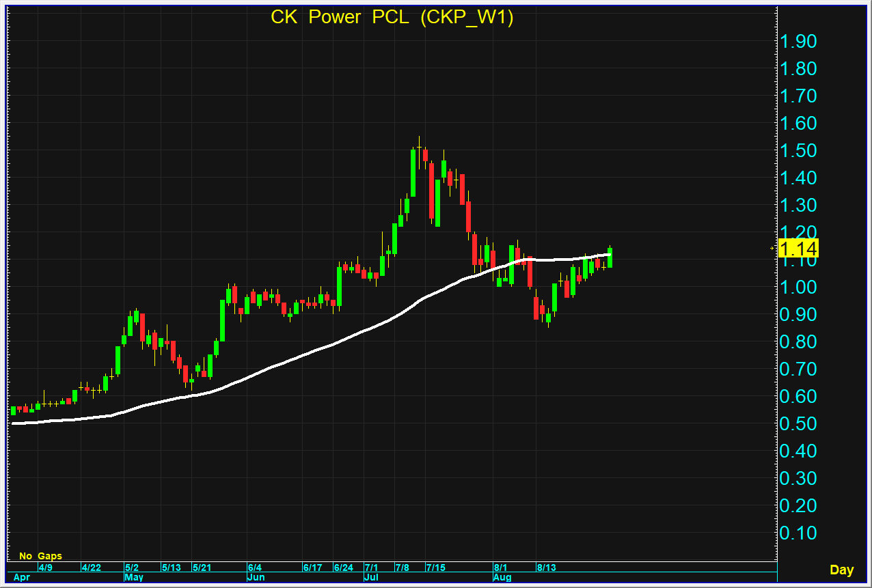
Task: Click the 4/9 date label
Action: (x=46, y=568)
